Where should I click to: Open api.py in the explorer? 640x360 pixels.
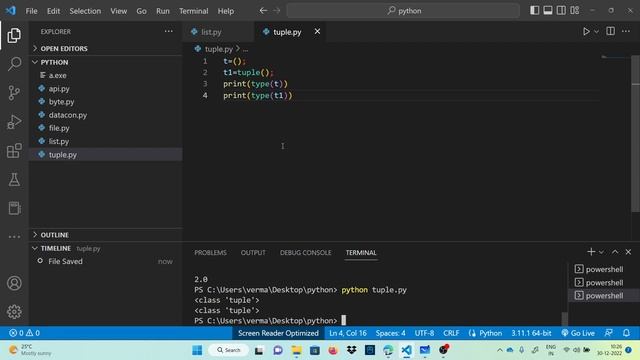[x=105, y=89]
